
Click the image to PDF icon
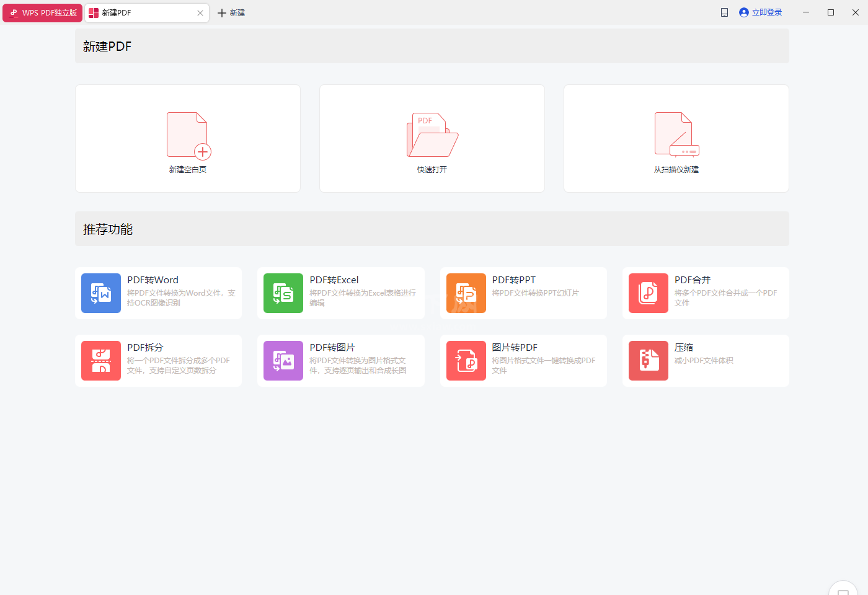[x=466, y=361]
